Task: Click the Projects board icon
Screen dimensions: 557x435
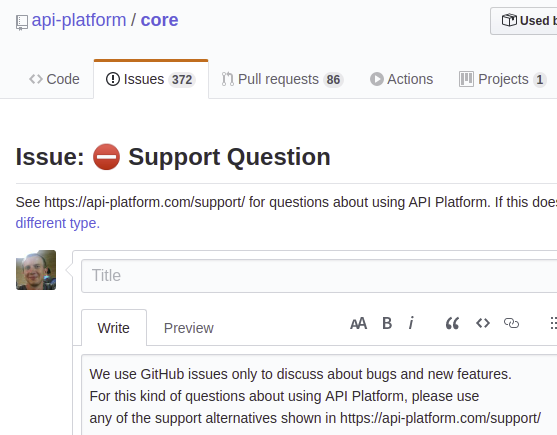Action: tap(466, 79)
